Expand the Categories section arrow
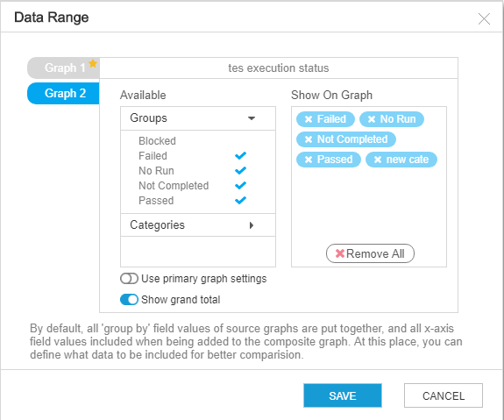The image size is (504, 420). click(x=252, y=225)
